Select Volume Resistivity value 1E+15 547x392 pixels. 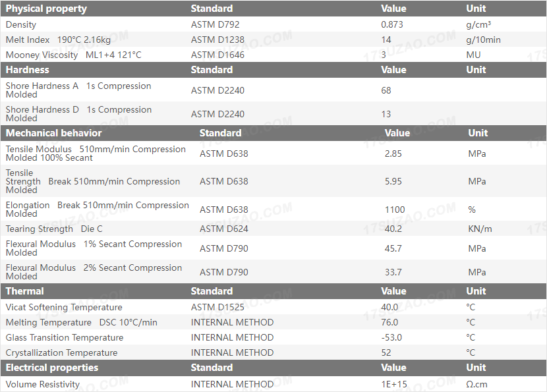[395, 384]
